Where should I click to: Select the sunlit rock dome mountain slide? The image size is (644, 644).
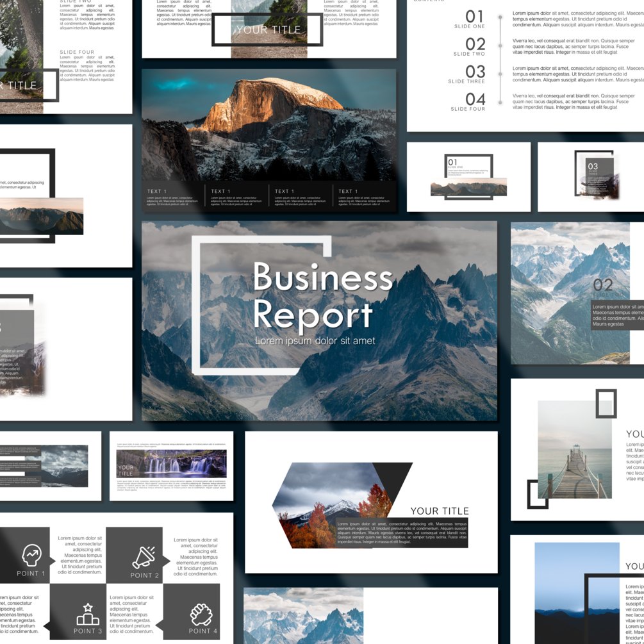tap(269, 140)
